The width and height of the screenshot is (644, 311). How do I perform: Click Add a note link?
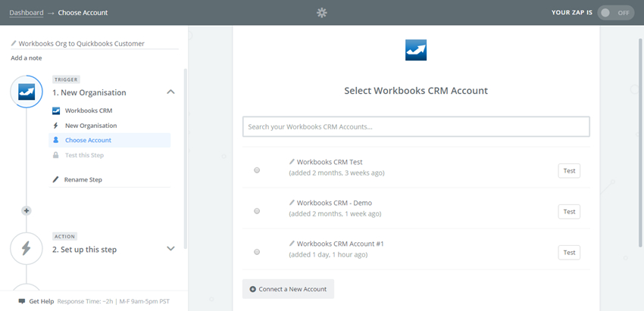pyautogui.click(x=27, y=58)
